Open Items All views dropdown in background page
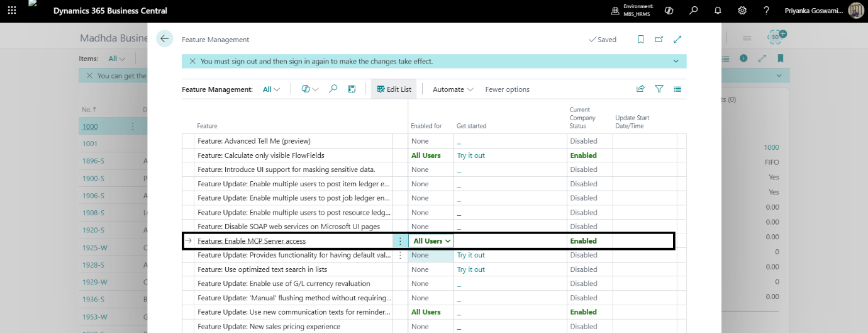 pos(117,59)
